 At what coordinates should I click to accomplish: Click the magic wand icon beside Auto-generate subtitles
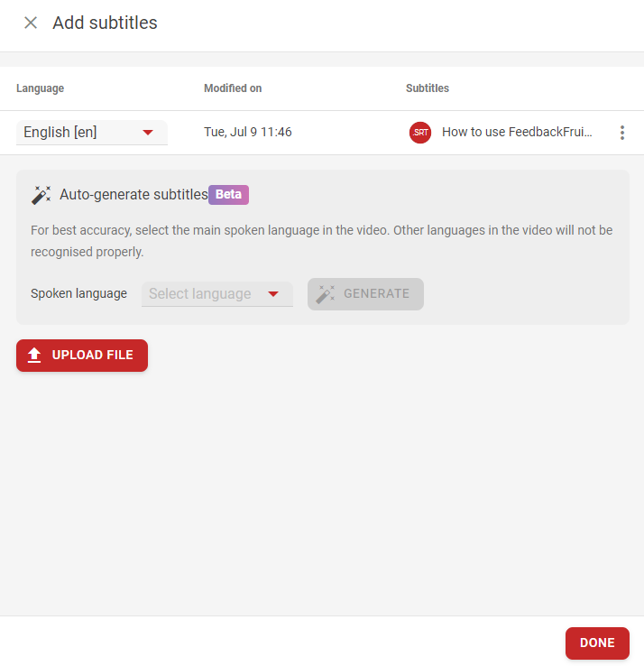[41, 195]
